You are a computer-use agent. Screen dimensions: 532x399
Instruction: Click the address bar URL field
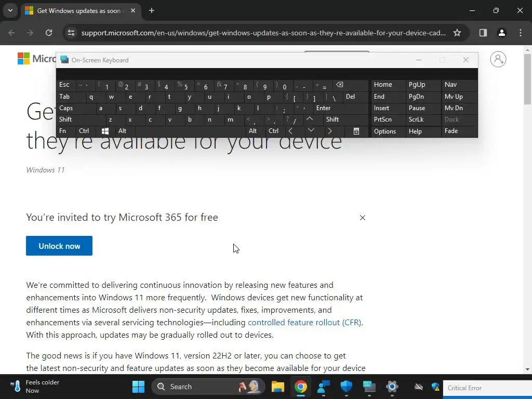(263, 33)
